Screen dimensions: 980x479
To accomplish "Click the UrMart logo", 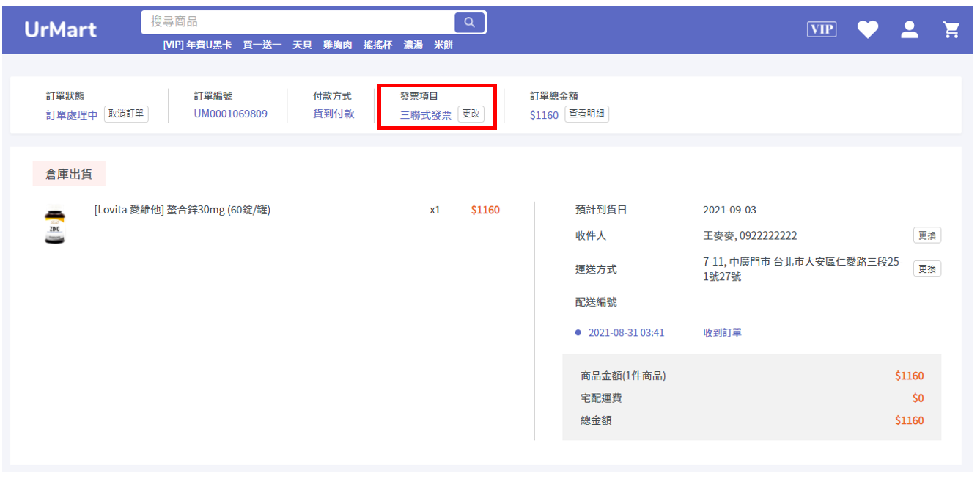I will (x=60, y=29).
